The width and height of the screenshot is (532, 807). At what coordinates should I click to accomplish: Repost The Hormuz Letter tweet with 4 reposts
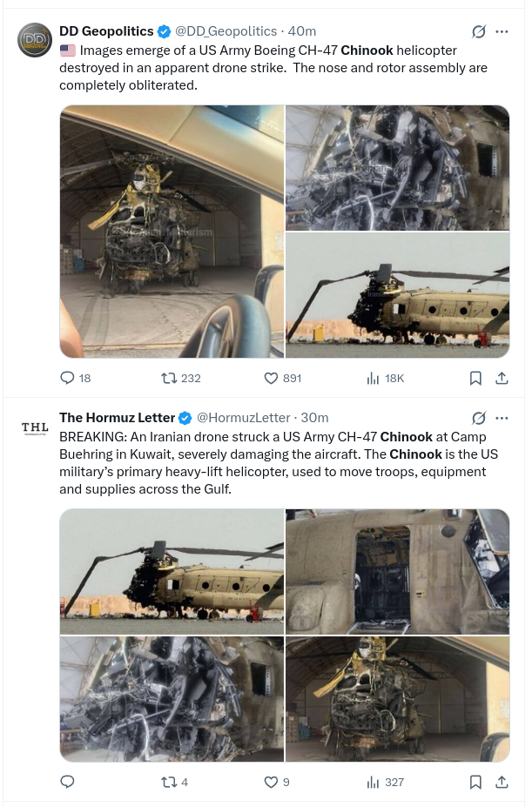175,783
